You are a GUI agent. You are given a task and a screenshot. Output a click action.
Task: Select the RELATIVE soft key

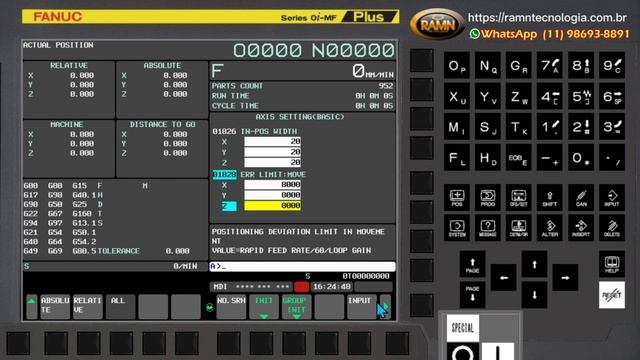point(87,306)
